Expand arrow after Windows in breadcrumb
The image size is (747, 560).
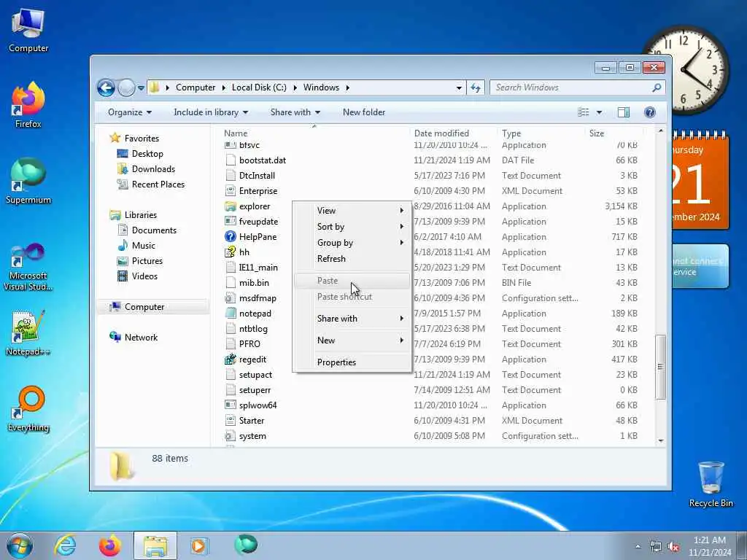click(x=348, y=87)
